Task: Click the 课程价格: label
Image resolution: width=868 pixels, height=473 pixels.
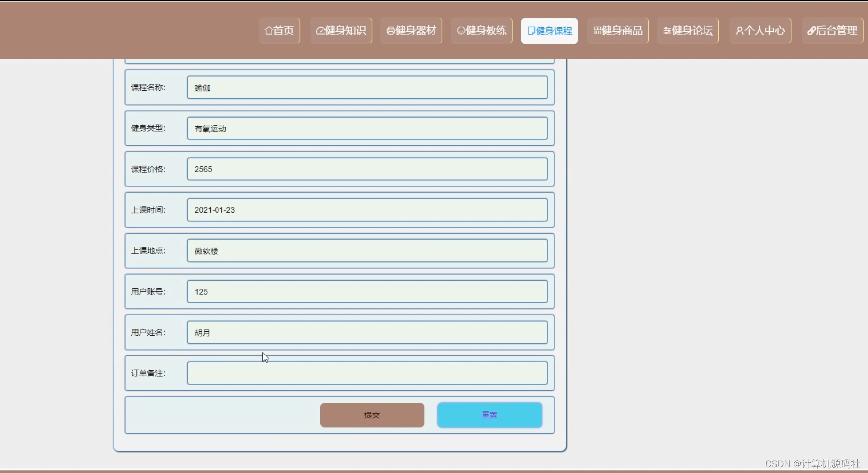Action: point(149,169)
